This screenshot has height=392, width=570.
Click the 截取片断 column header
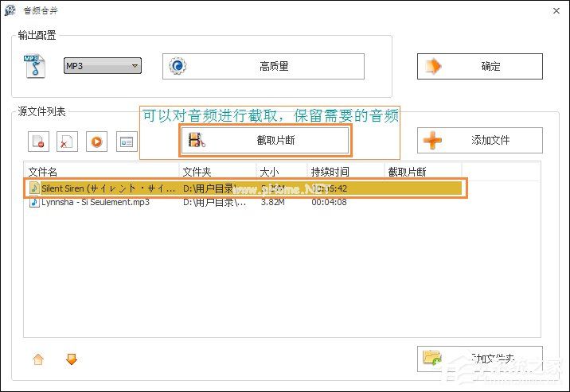click(x=423, y=172)
